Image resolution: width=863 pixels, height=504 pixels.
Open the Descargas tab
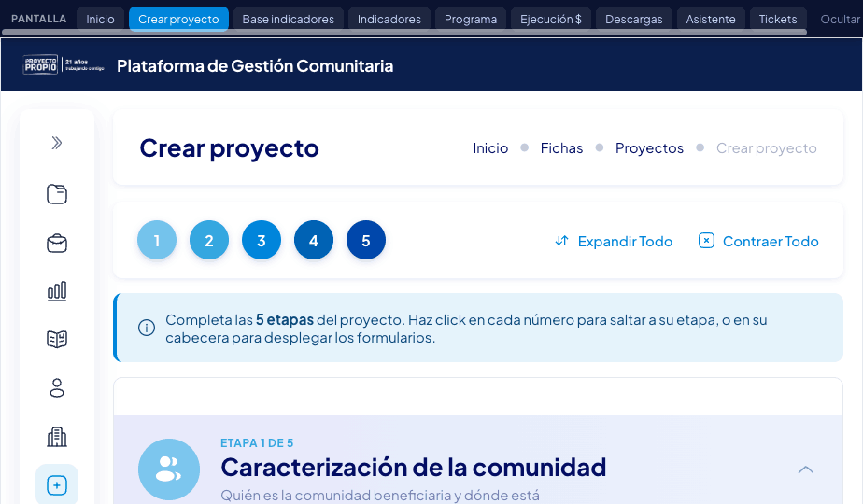634,20
